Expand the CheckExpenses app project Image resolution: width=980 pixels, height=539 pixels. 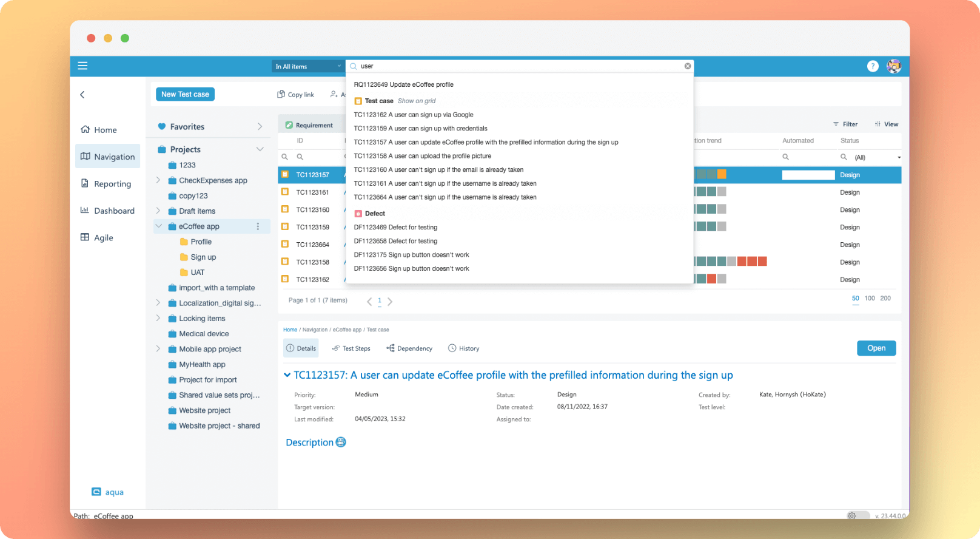pyautogui.click(x=158, y=180)
